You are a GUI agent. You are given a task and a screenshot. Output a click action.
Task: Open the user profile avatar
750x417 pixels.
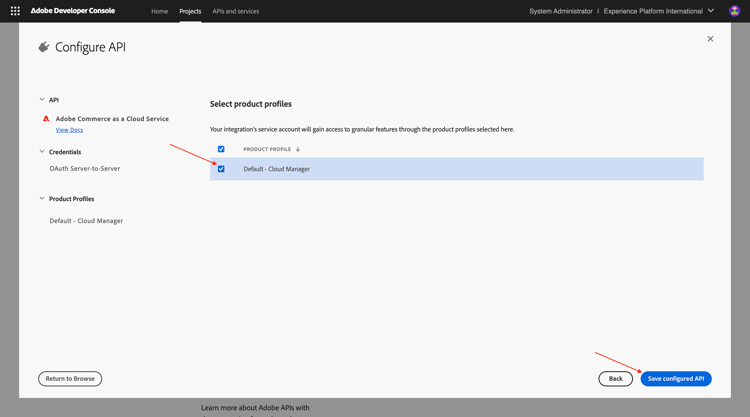point(734,11)
